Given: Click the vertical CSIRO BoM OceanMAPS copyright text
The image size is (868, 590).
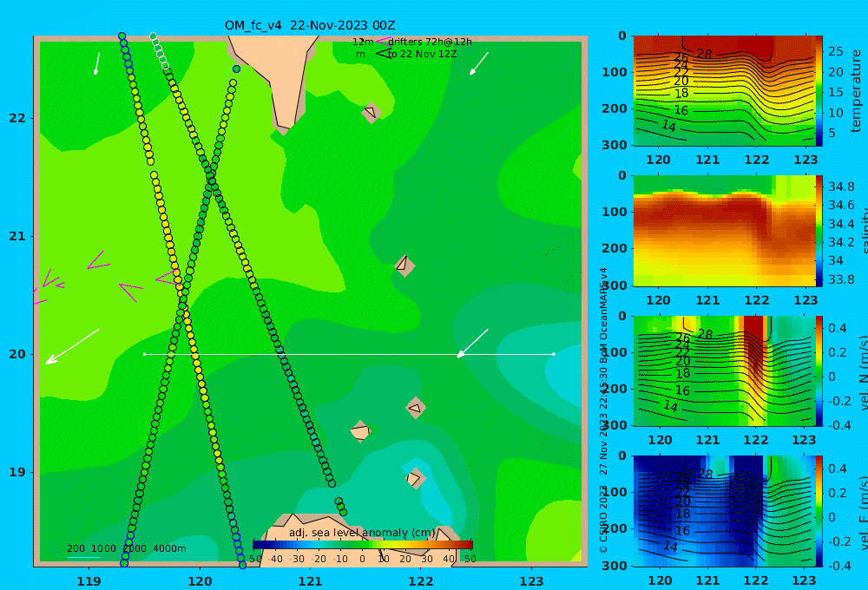Looking at the screenshot, I should point(603,410).
